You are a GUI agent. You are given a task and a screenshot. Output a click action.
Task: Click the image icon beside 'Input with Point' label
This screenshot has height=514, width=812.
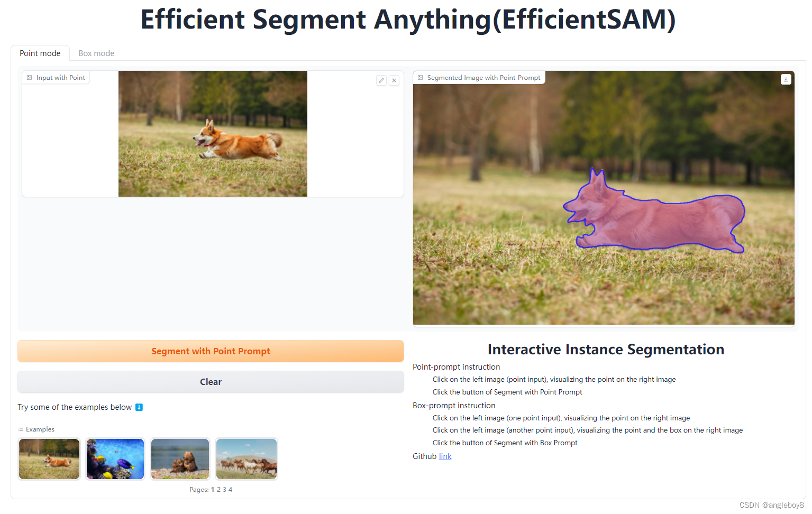[30, 77]
